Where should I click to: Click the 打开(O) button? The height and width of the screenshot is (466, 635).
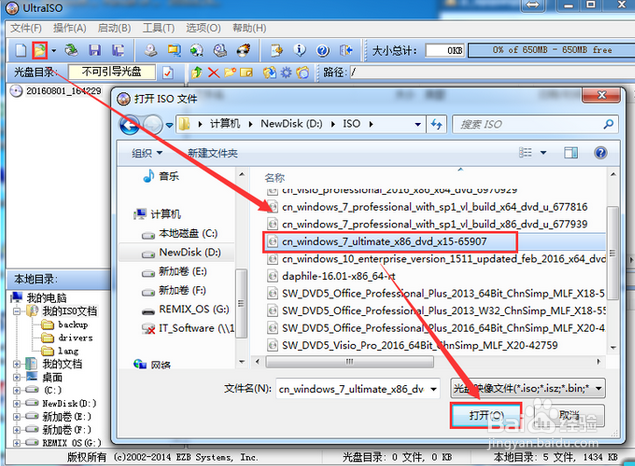pos(486,415)
